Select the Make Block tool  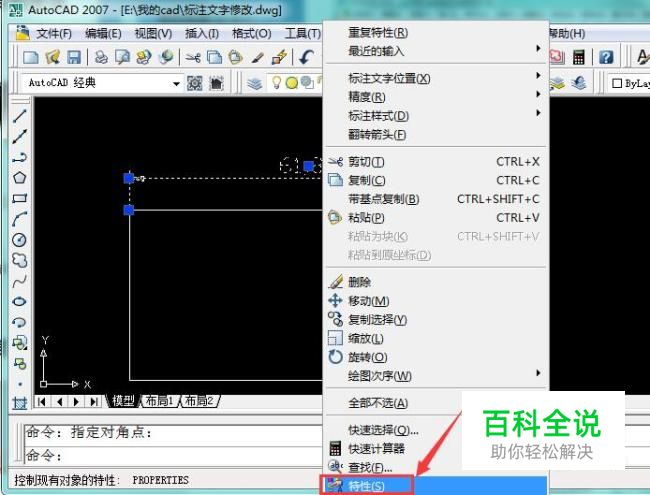coord(19,364)
